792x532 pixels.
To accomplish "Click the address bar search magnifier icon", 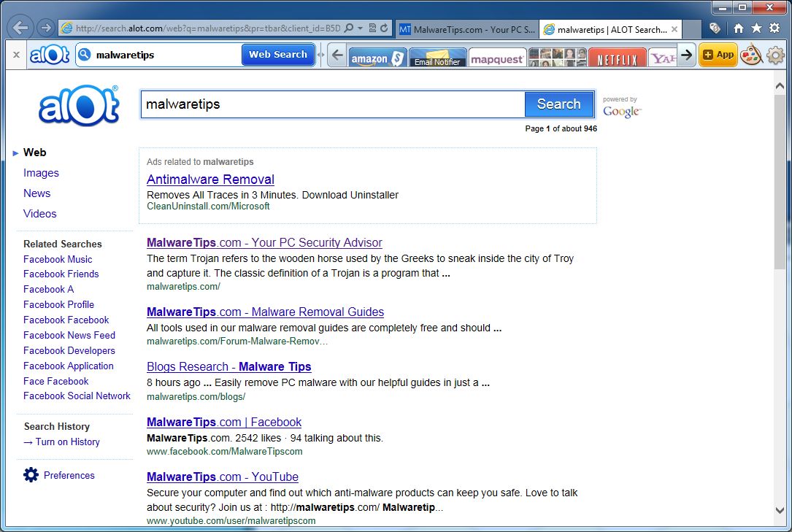I will tap(348, 28).
